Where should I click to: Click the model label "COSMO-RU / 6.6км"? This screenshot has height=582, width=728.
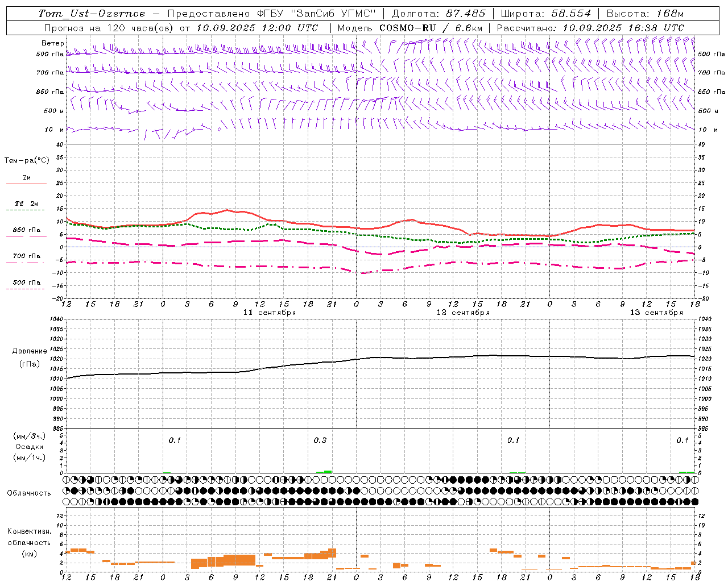(x=431, y=28)
